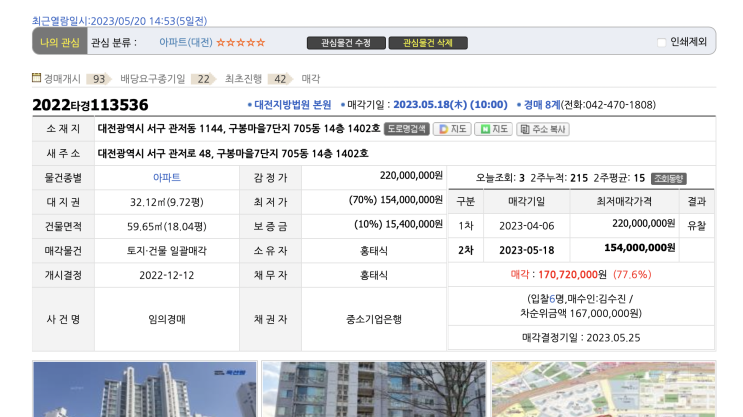Select the (10%) 15,400,000원 deposit value
This screenshot has width=743, height=417.
point(399,224)
